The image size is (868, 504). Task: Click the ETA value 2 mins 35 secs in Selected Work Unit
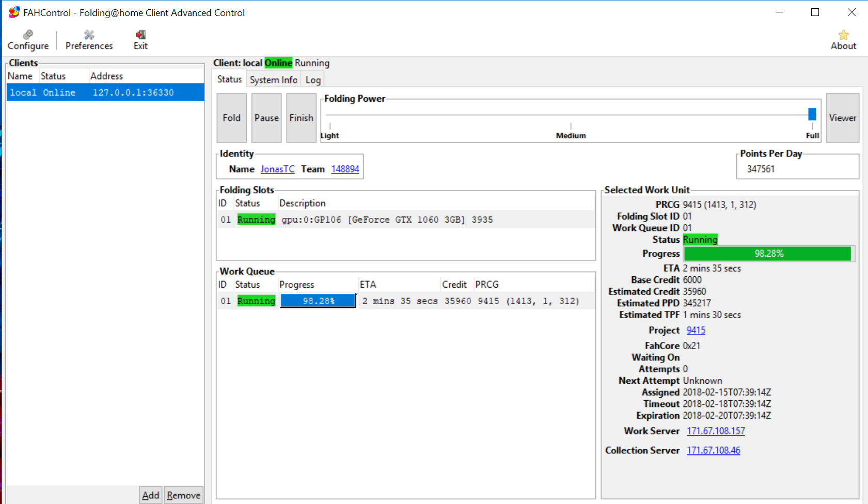(x=712, y=268)
